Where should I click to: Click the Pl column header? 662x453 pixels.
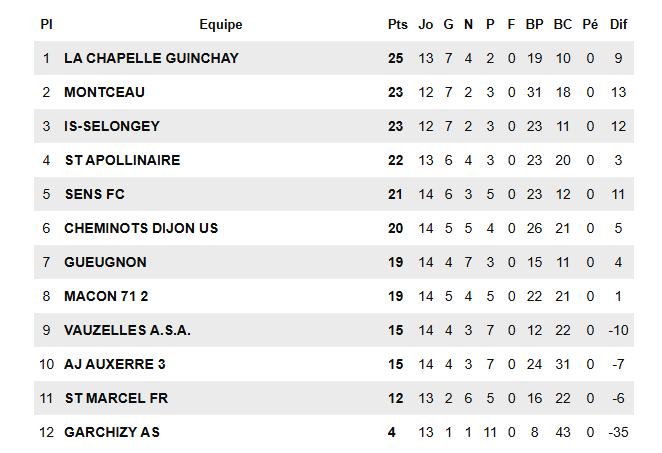click(46, 24)
